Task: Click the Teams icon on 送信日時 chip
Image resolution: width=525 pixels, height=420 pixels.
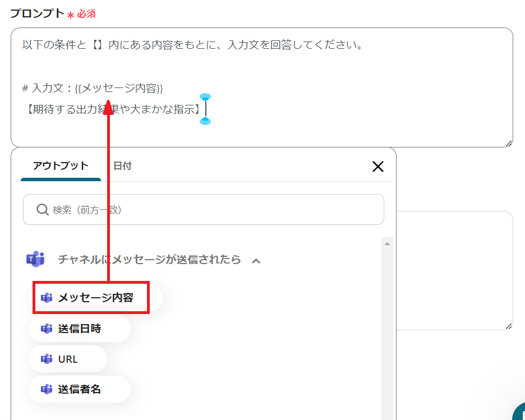Action: (x=47, y=329)
